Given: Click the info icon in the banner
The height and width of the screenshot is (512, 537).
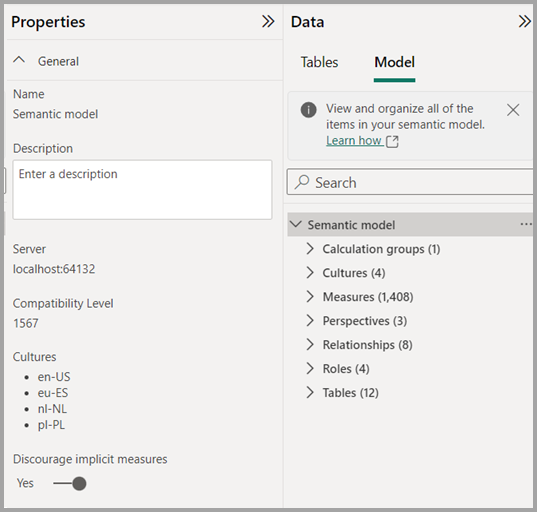Looking at the screenshot, I should click(x=308, y=110).
